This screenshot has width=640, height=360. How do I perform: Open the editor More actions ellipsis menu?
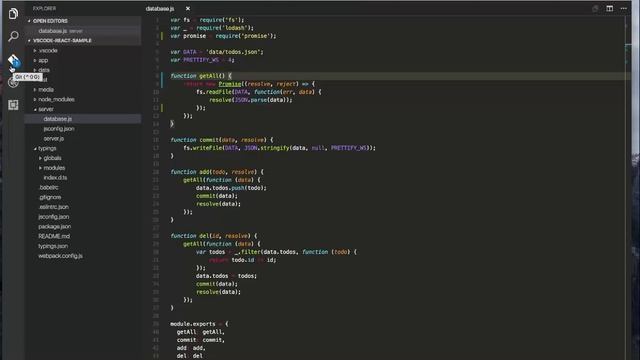click(x=623, y=9)
